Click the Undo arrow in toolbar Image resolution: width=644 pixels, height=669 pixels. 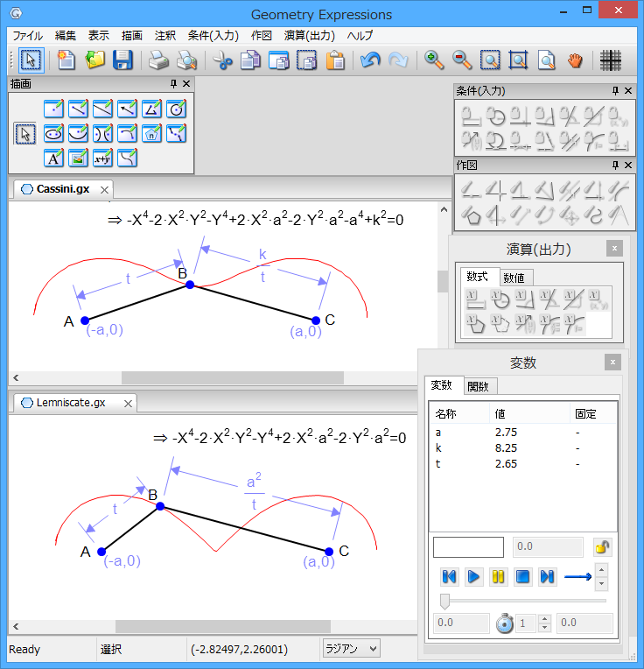pos(369,60)
